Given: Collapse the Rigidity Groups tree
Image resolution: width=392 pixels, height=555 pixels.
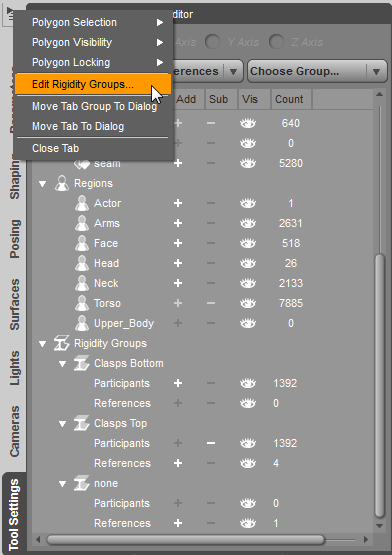Looking at the screenshot, I should tap(42, 344).
